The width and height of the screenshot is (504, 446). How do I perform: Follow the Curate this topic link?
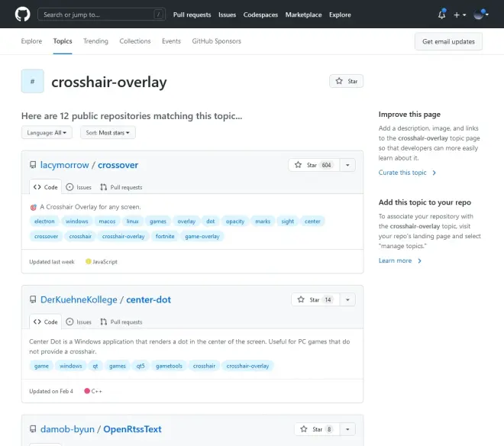[x=403, y=173]
